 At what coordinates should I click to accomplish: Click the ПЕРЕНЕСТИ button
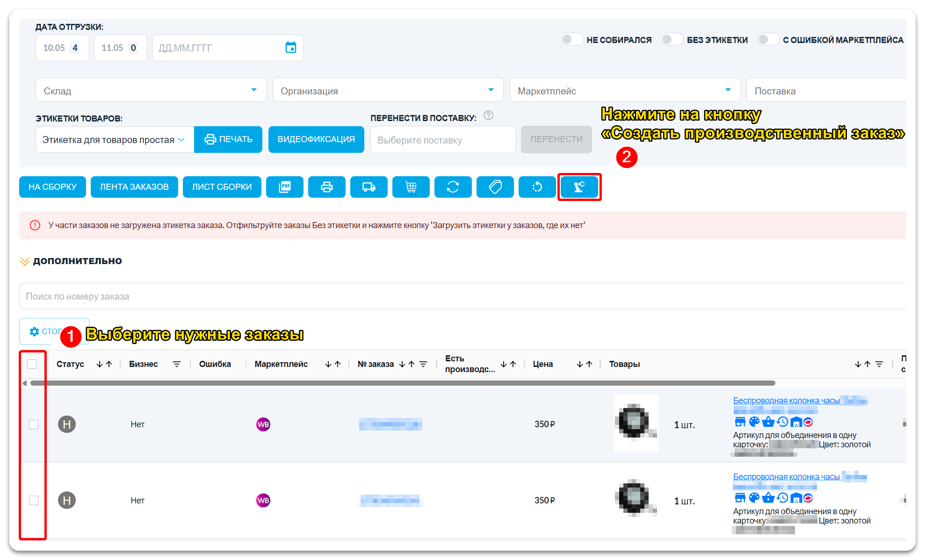tap(556, 139)
